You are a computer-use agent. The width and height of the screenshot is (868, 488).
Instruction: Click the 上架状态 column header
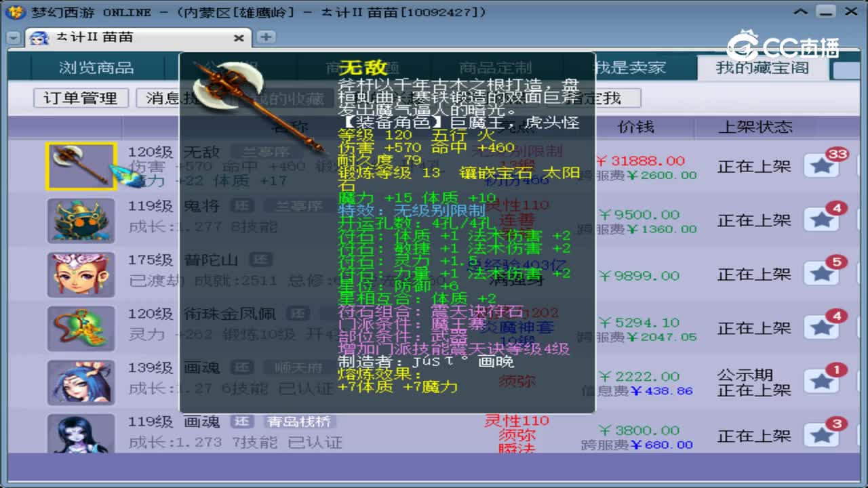click(755, 127)
